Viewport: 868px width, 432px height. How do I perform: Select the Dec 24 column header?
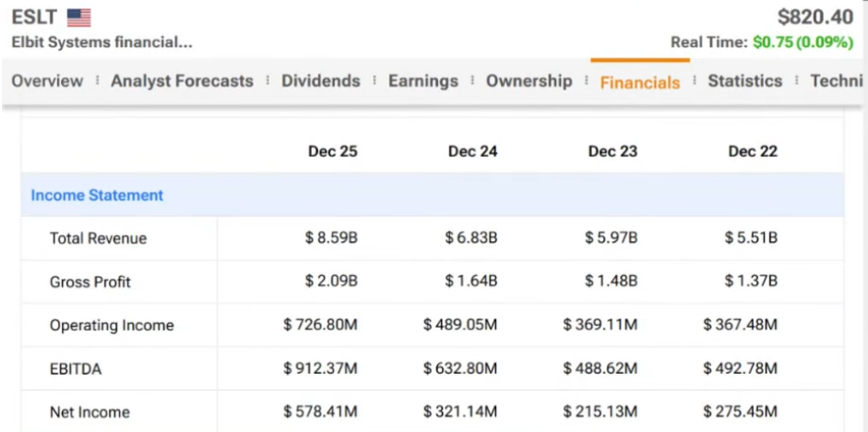pos(473,151)
